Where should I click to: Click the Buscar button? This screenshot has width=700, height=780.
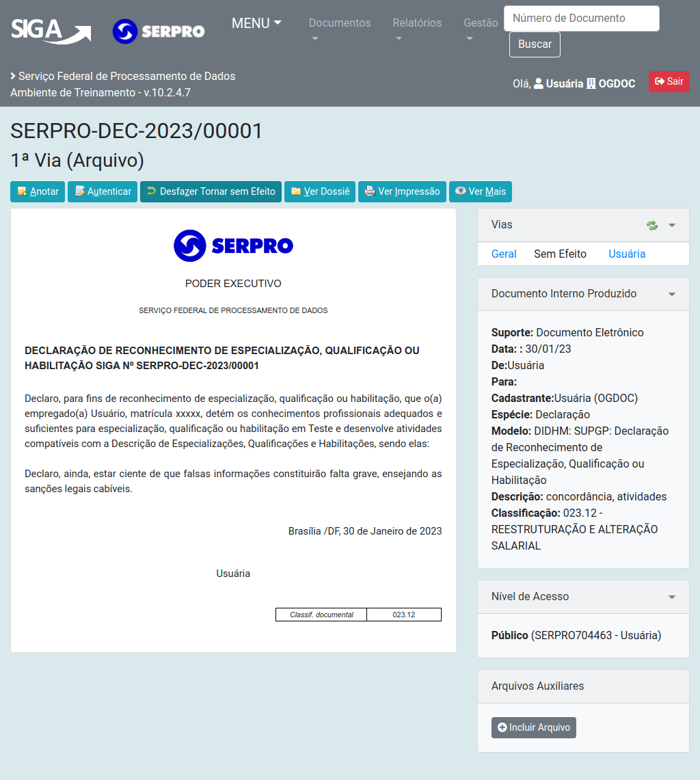click(x=535, y=44)
